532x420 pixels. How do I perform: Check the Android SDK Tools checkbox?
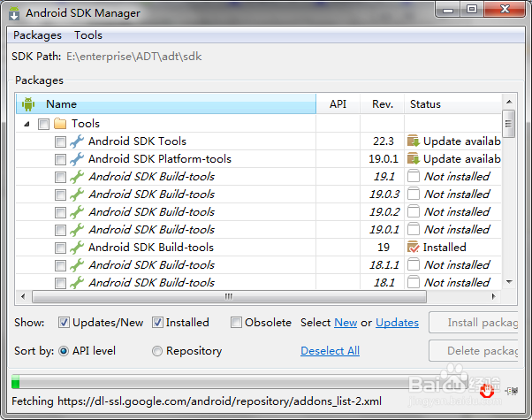click(60, 141)
